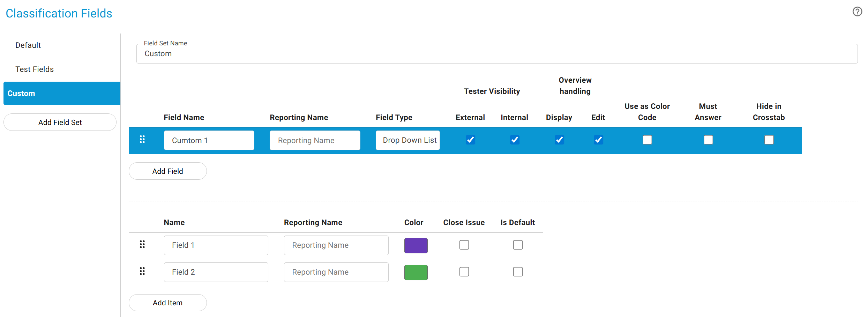868x335 pixels.
Task: Click the Add Field Set button
Action: click(60, 122)
